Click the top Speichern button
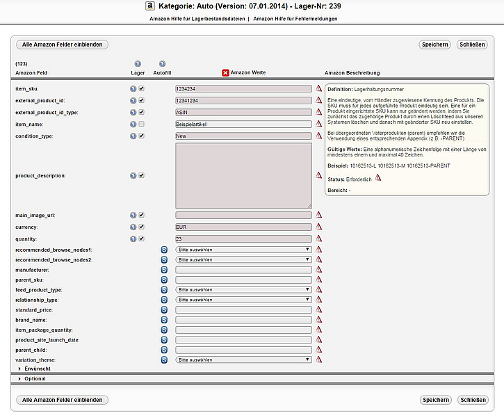504x420 pixels. (435, 45)
